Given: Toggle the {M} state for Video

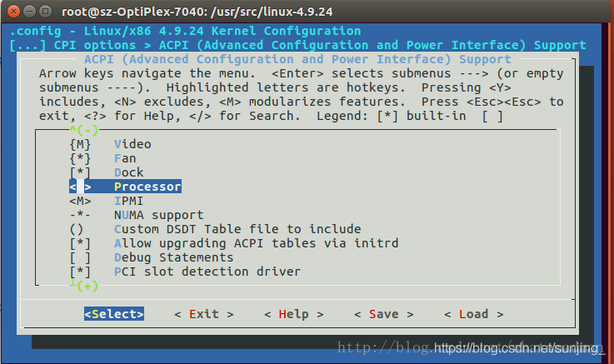Looking at the screenshot, I should pyautogui.click(x=80, y=144).
